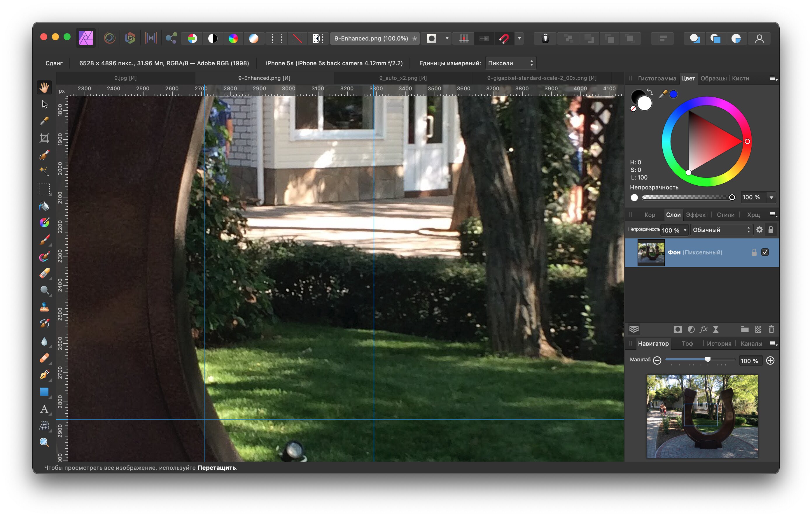
Task: Toggle Фон layer visibility checkbox
Action: [x=765, y=252]
